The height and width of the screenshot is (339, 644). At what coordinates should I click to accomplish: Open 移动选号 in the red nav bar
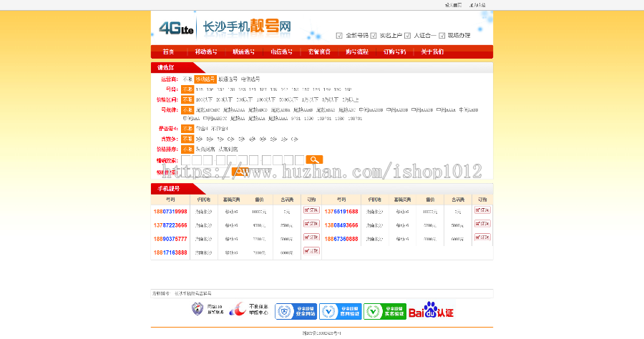pyautogui.click(x=206, y=51)
